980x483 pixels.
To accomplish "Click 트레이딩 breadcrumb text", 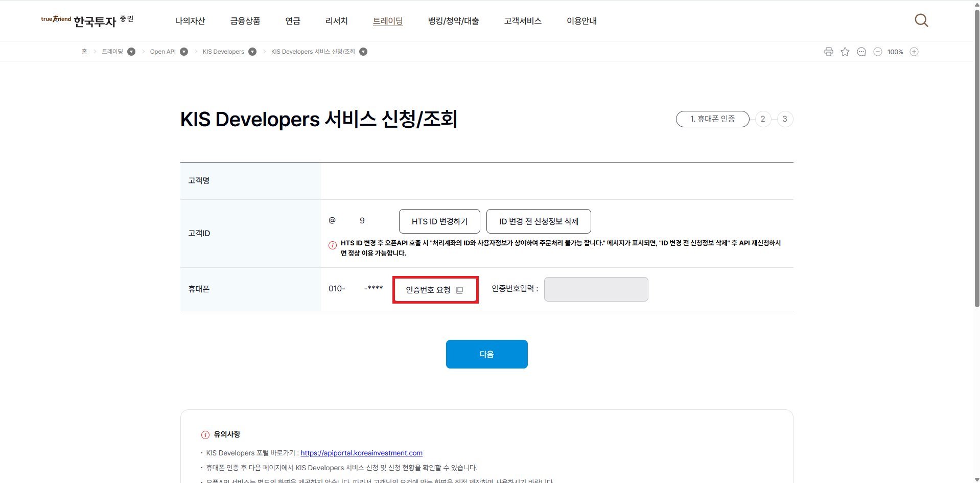I will pyautogui.click(x=112, y=52).
